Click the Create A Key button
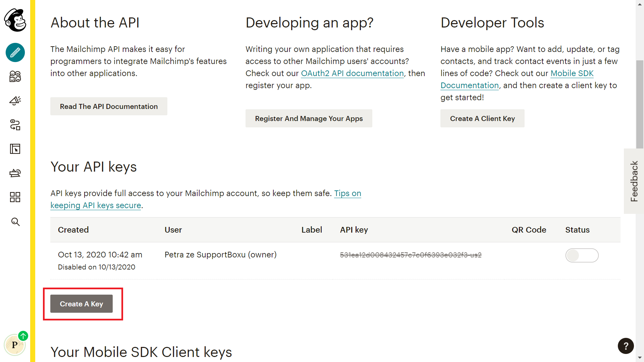The image size is (644, 362). pos(82,304)
